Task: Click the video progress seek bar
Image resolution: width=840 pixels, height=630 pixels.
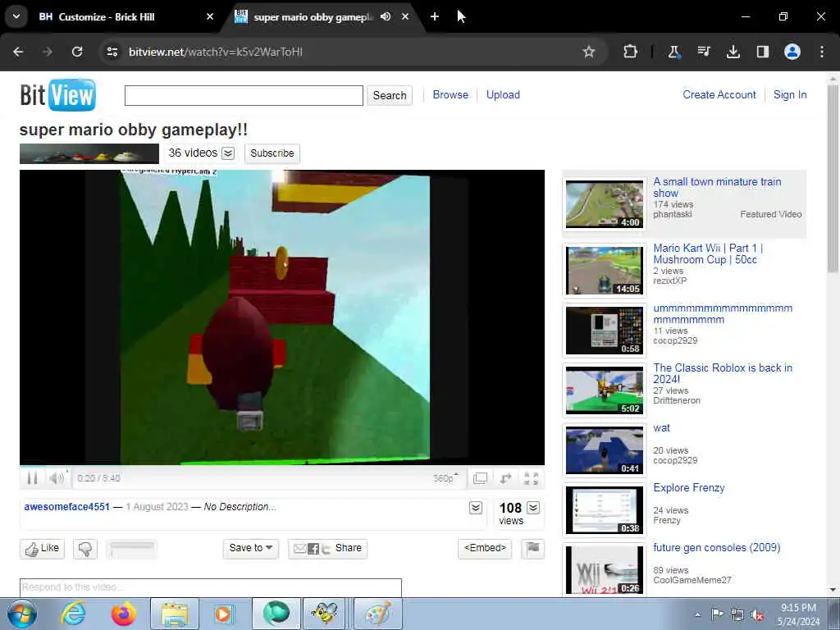Action: tap(282, 467)
